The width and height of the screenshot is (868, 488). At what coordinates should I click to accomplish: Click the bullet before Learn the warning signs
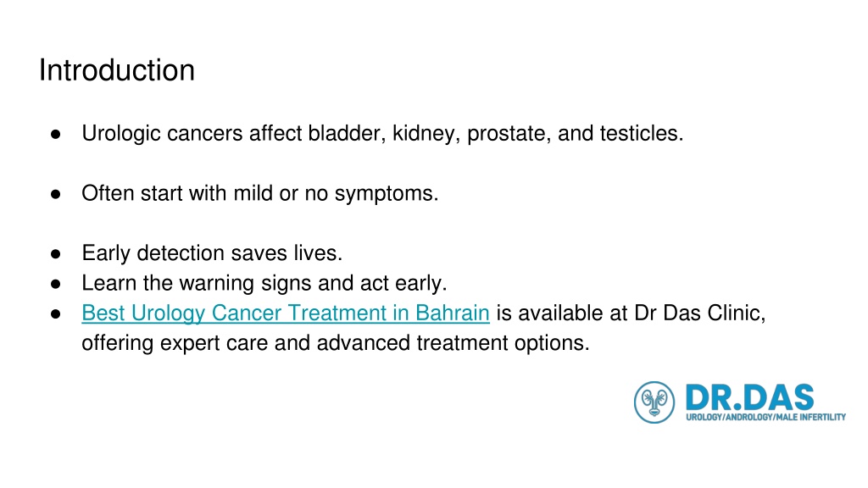click(x=55, y=284)
